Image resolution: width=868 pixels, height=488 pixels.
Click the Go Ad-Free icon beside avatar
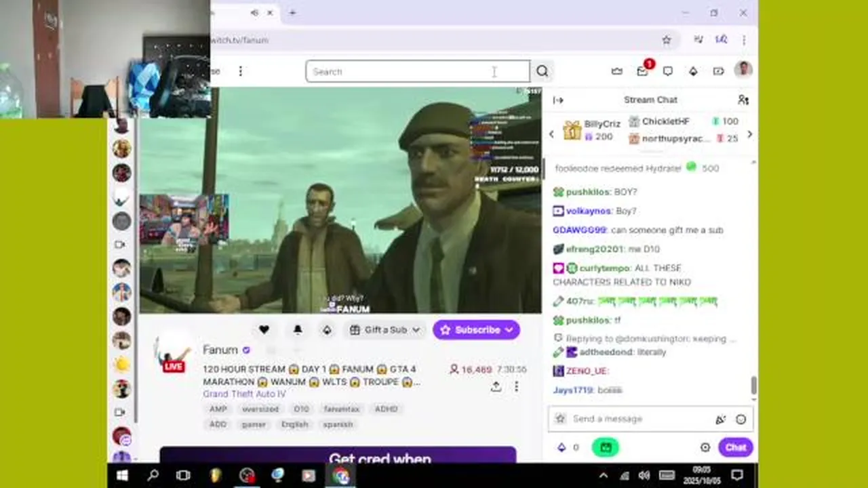click(718, 71)
